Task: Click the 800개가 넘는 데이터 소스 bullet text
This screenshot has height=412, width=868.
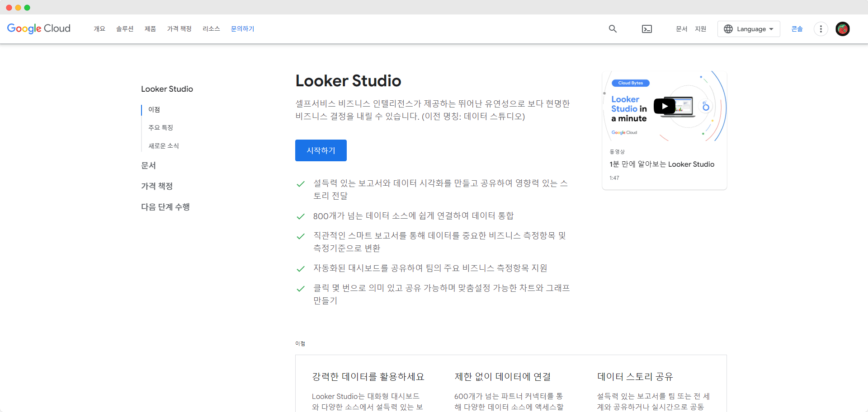Action: 413,216
